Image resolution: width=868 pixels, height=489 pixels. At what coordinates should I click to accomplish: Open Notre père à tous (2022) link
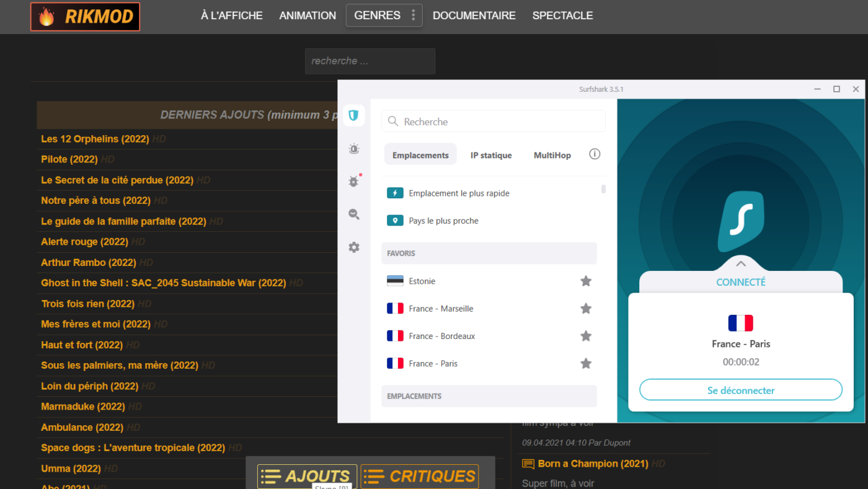pos(96,200)
